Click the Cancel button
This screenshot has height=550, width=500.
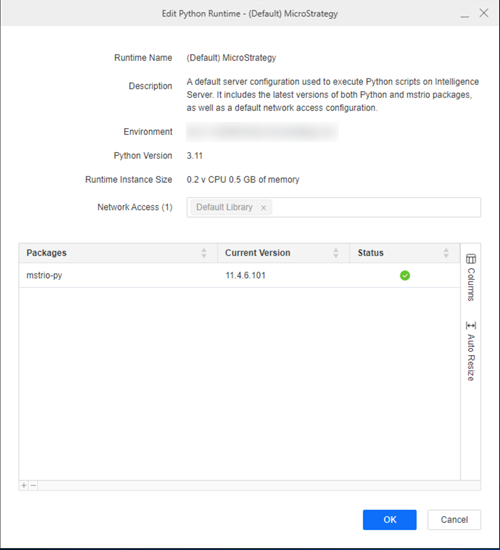[x=454, y=519]
